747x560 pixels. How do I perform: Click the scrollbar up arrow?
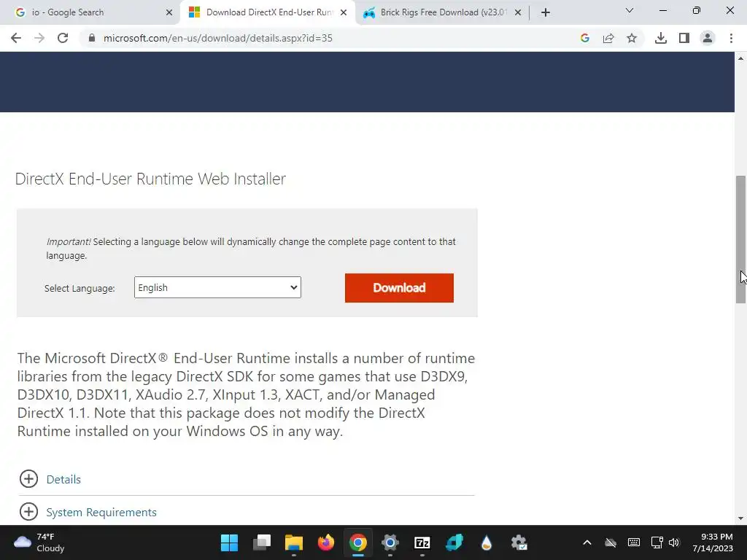coord(740,58)
